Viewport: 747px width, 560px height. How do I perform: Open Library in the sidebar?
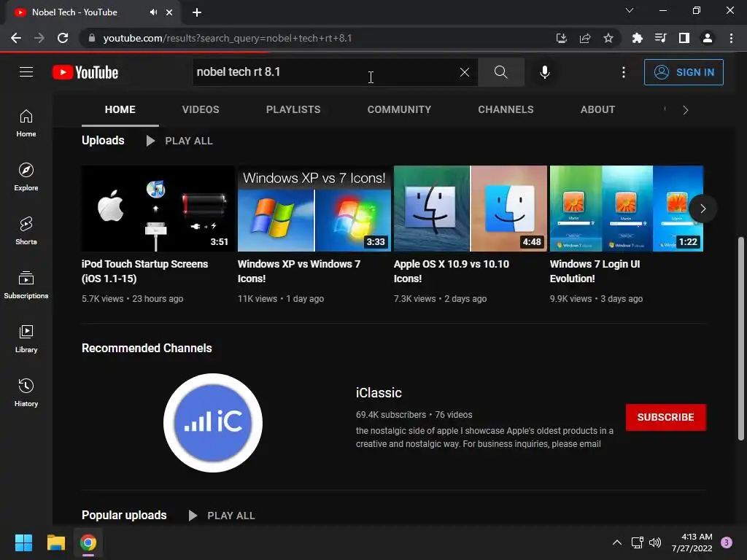click(26, 338)
